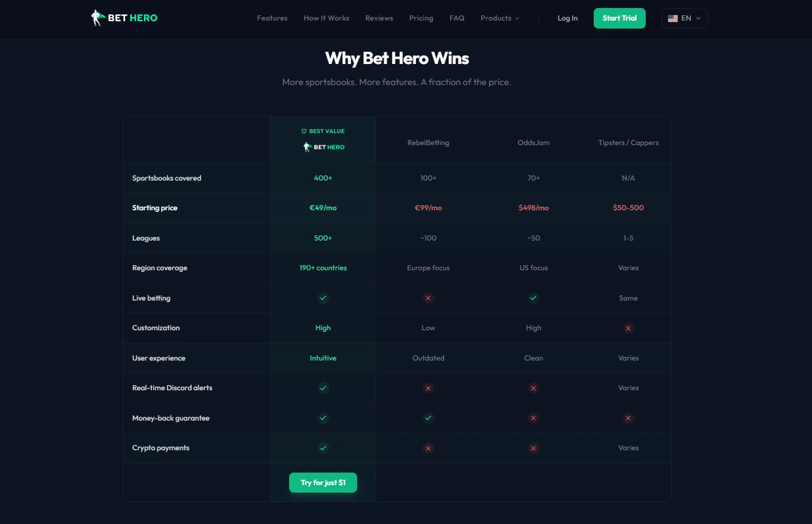
Task: Click the Why Bet Hero Wins heading
Action: (x=397, y=58)
